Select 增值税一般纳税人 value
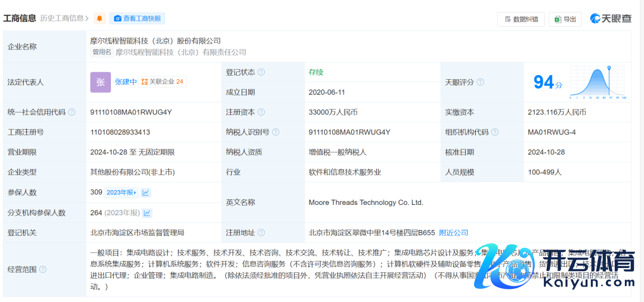 338,152
